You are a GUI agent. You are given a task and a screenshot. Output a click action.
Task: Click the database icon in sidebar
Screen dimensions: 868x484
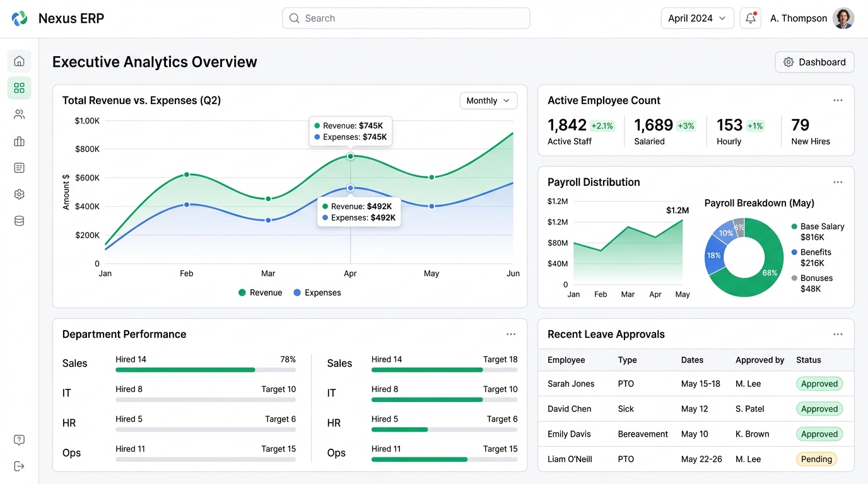[x=19, y=221]
